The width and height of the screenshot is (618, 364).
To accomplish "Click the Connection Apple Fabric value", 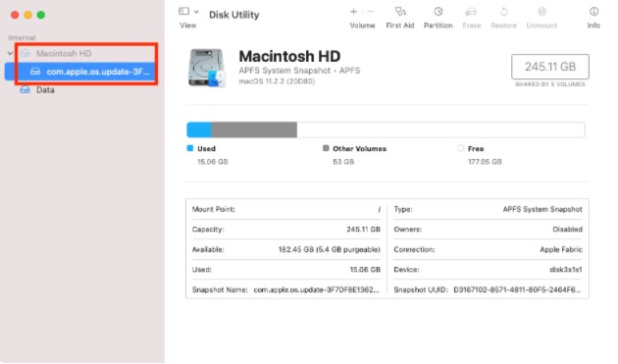I will pos(561,249).
